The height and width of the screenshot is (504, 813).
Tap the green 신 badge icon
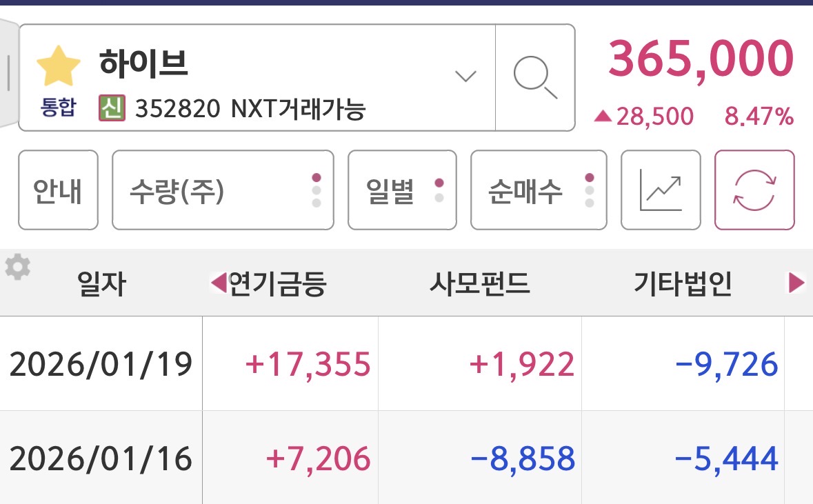click(112, 108)
